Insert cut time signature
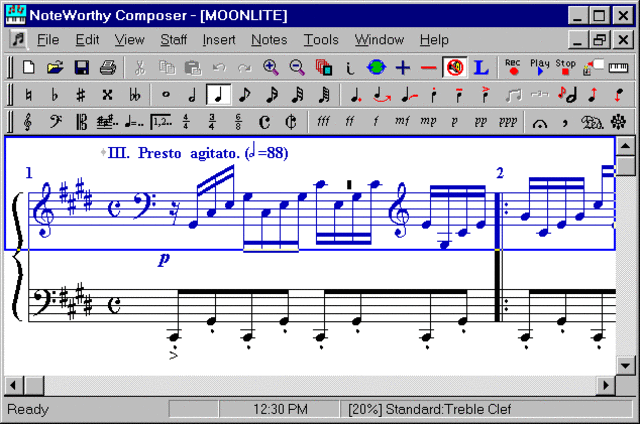Viewport: 640px width, 424px height. [291, 122]
